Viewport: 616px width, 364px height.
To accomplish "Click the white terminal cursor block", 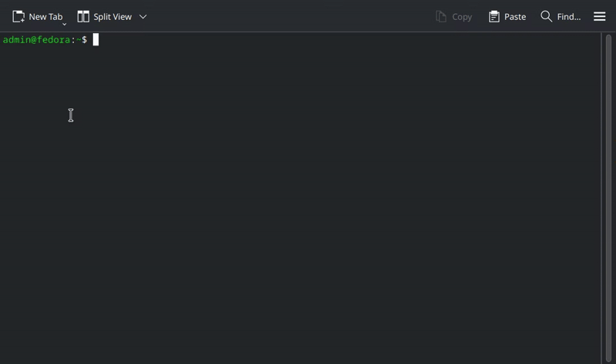I will pyautogui.click(x=95, y=40).
